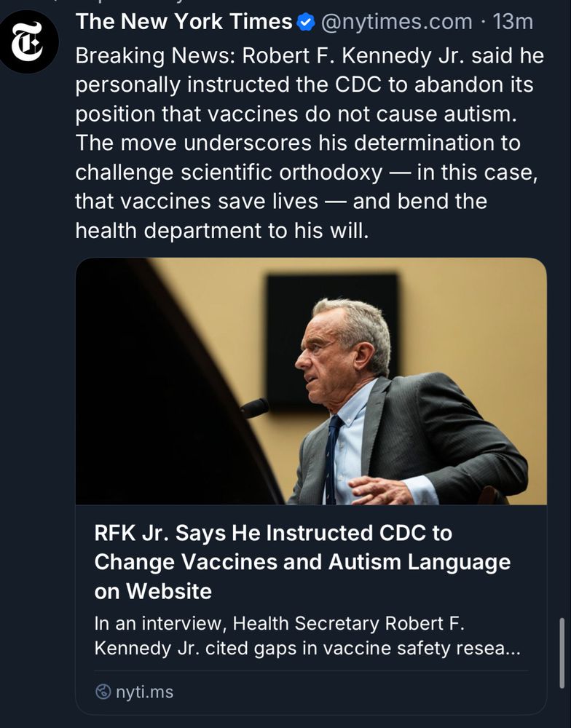Click the display name The New York Times
The width and height of the screenshot is (571, 728).
[x=181, y=22]
